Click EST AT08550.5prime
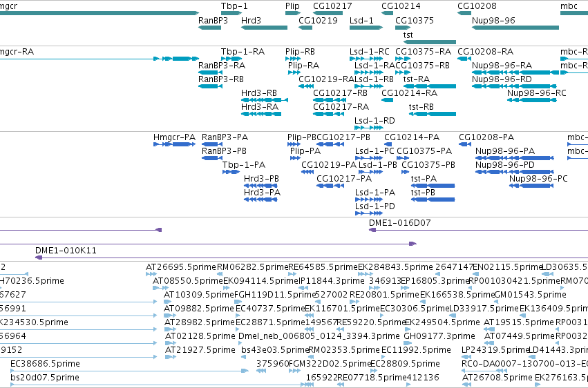This screenshot has width=588, height=388. coord(160,288)
